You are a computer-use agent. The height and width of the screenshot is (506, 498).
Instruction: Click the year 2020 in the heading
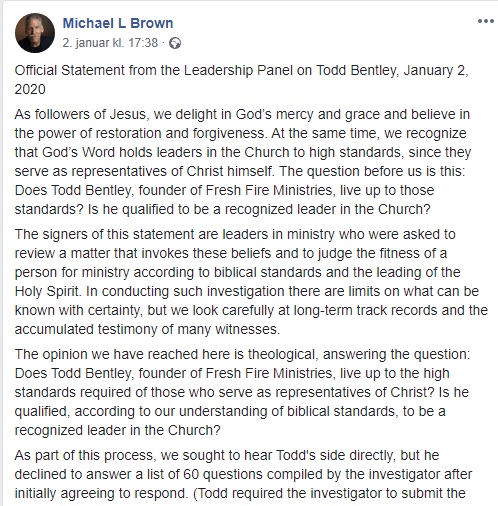tap(30, 89)
